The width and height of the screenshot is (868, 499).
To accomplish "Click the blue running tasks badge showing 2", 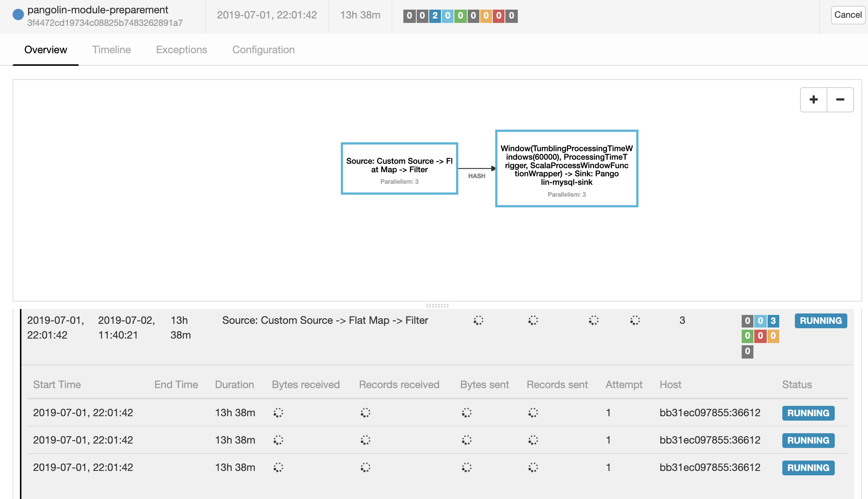I will [x=435, y=16].
